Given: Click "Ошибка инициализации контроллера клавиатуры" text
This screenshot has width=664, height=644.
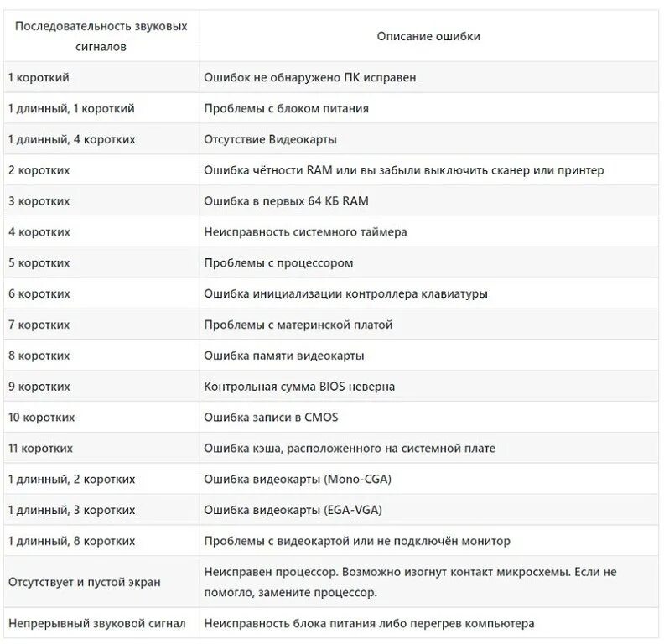Looking at the screenshot, I should [x=345, y=294].
